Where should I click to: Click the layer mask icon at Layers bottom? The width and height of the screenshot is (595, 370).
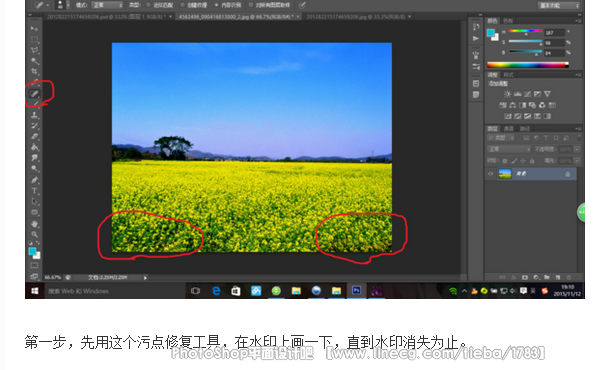click(x=525, y=277)
